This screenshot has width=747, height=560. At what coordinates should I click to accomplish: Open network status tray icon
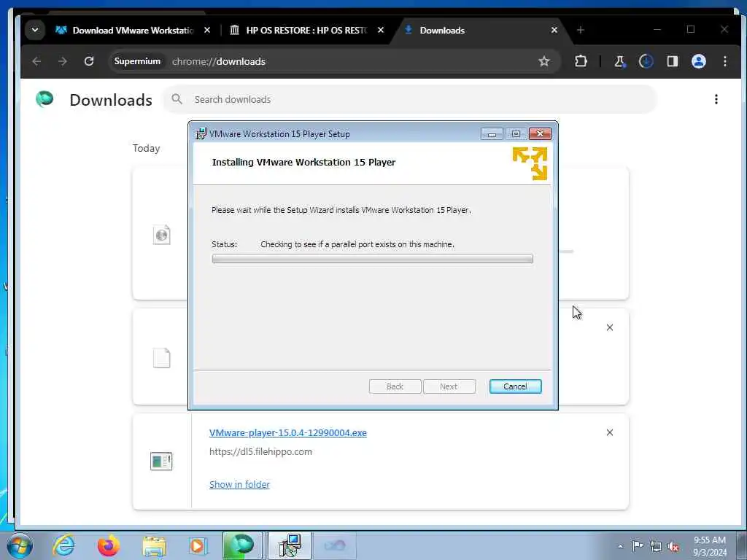(x=656, y=546)
